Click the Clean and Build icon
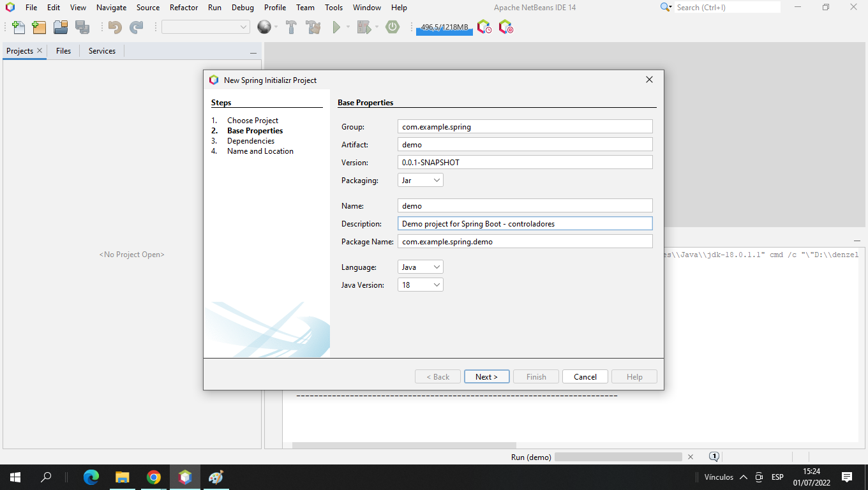The height and width of the screenshot is (490, 868). [313, 27]
